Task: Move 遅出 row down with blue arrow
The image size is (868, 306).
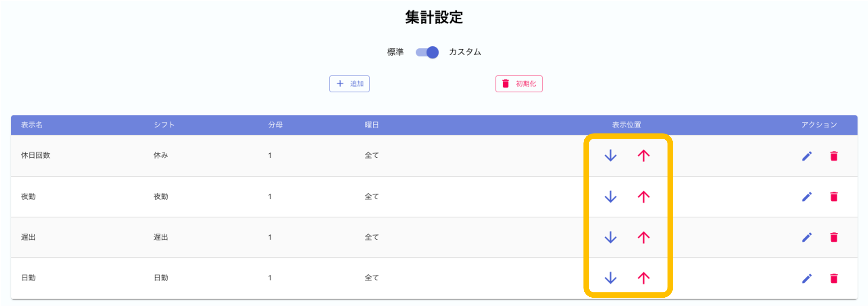Action: pos(610,237)
